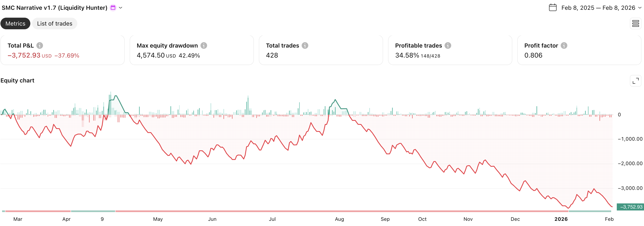Click the purple calendar icon beside strategy name
Screen dimensions: 644x226
coord(113,8)
